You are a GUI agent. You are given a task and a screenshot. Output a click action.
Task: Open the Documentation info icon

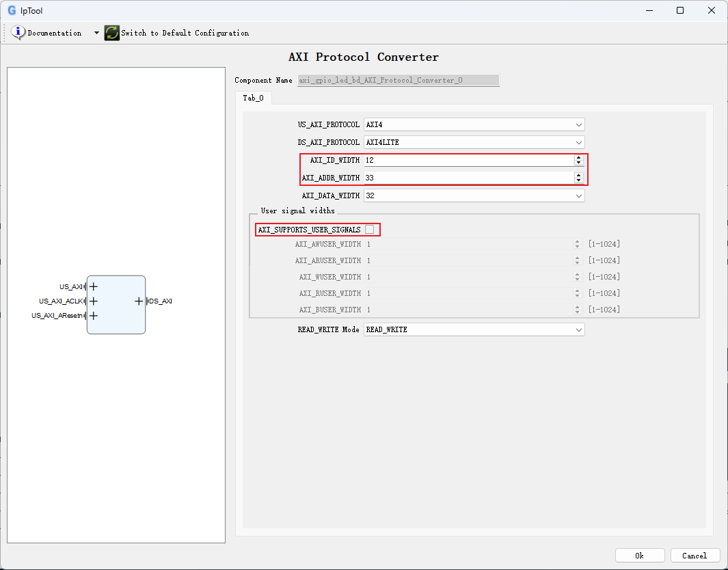(18, 33)
